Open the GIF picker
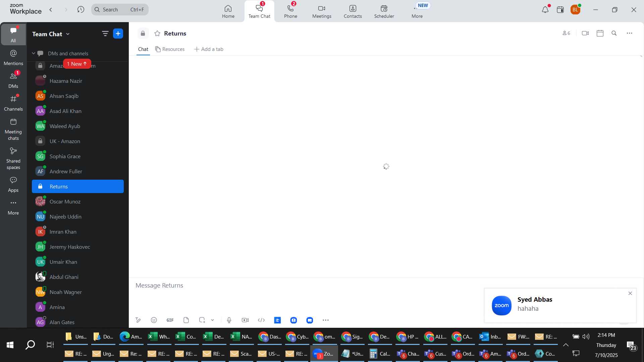Image resolution: width=644 pixels, height=362 pixels. pyautogui.click(x=170, y=320)
